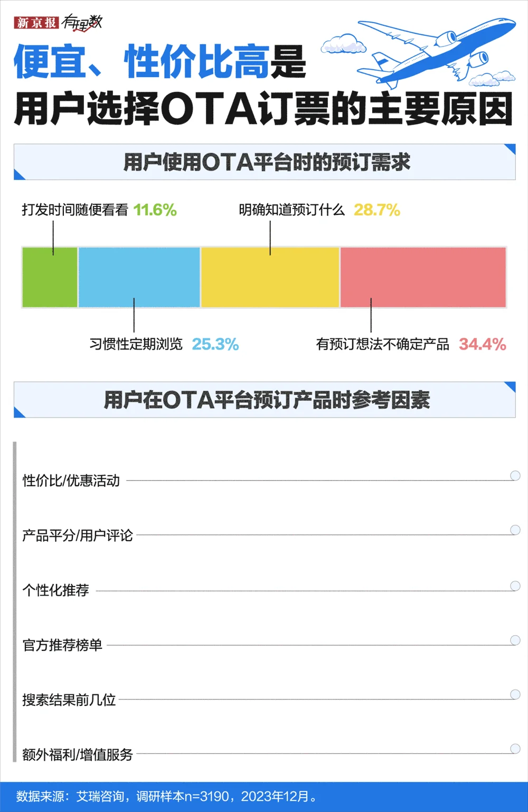Click the 额外福利/增值服务 slider handle

pos(515,749)
